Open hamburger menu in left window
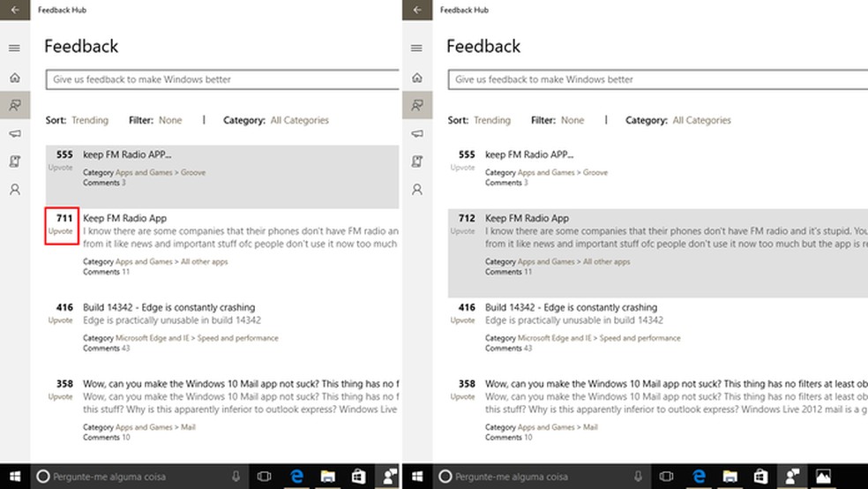This screenshot has height=489, width=868. pyautogui.click(x=14, y=49)
